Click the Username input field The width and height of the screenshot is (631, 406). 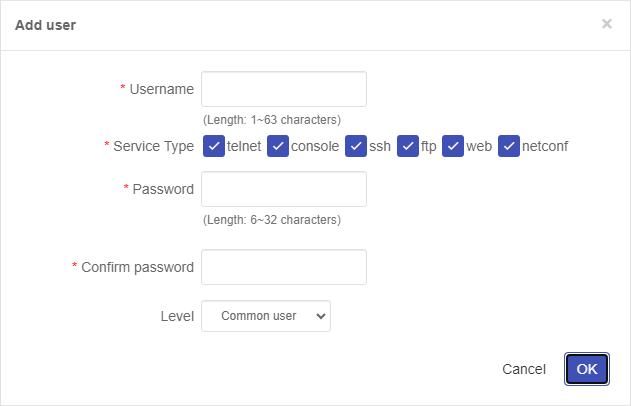[x=284, y=89]
